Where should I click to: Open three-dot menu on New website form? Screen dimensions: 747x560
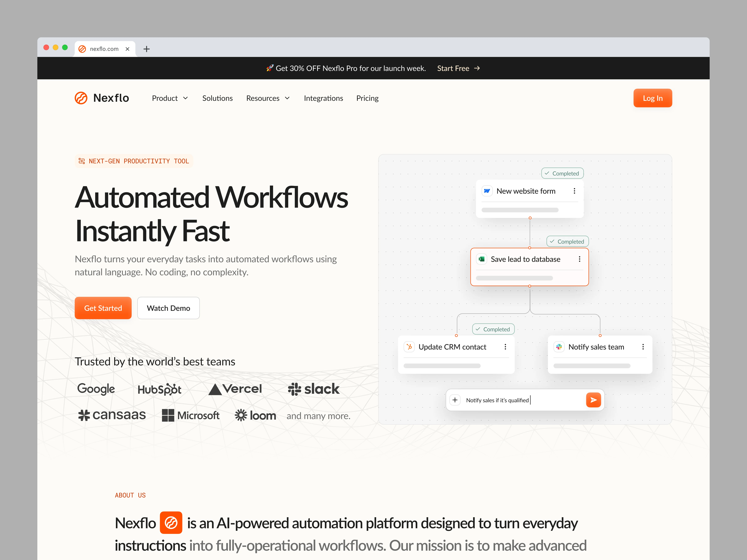point(574,191)
